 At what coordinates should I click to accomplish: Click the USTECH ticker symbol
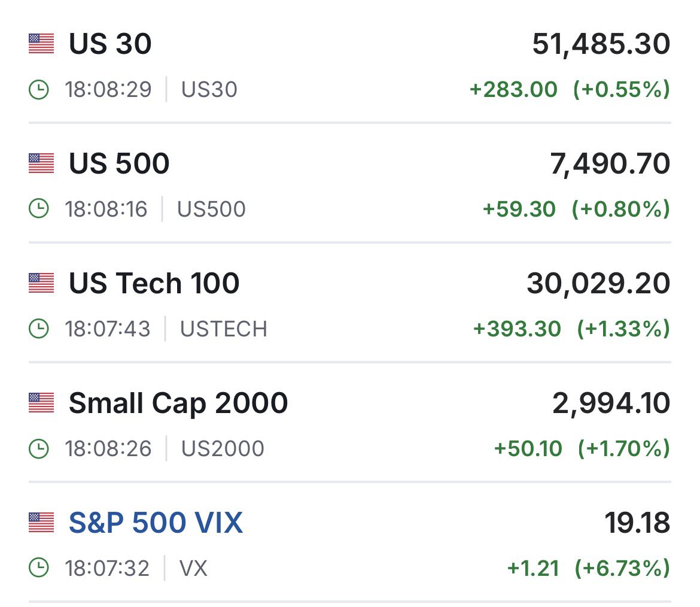pos(224,329)
